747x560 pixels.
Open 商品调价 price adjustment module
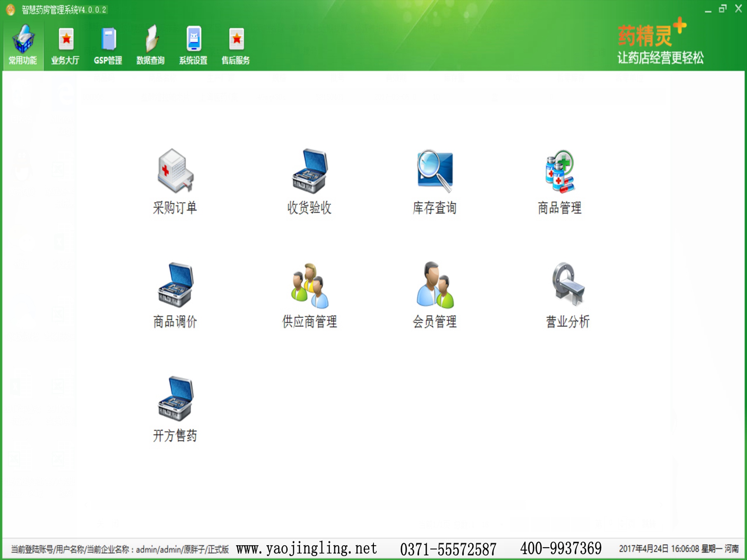(x=175, y=286)
